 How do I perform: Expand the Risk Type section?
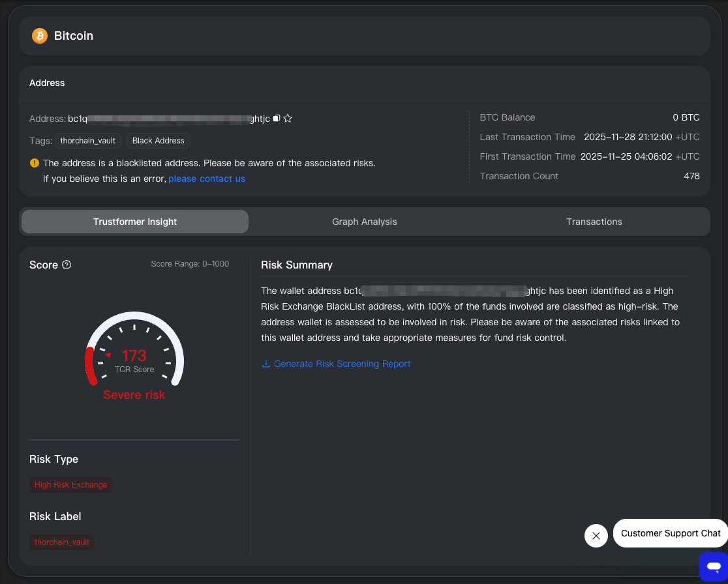[53, 459]
